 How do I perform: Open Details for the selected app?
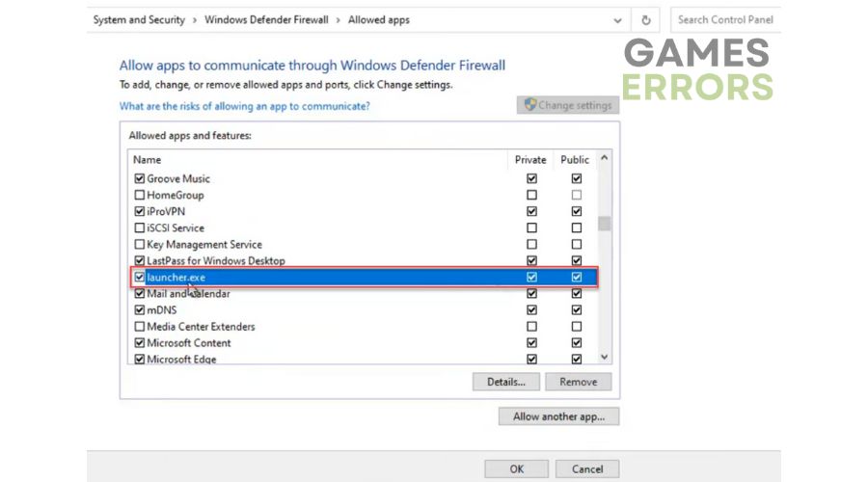click(x=506, y=382)
